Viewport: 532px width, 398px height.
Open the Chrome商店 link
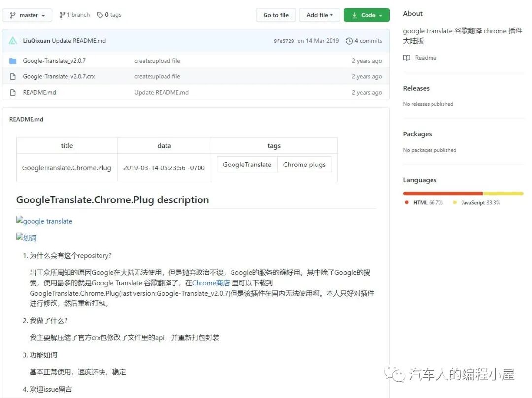click(x=211, y=283)
